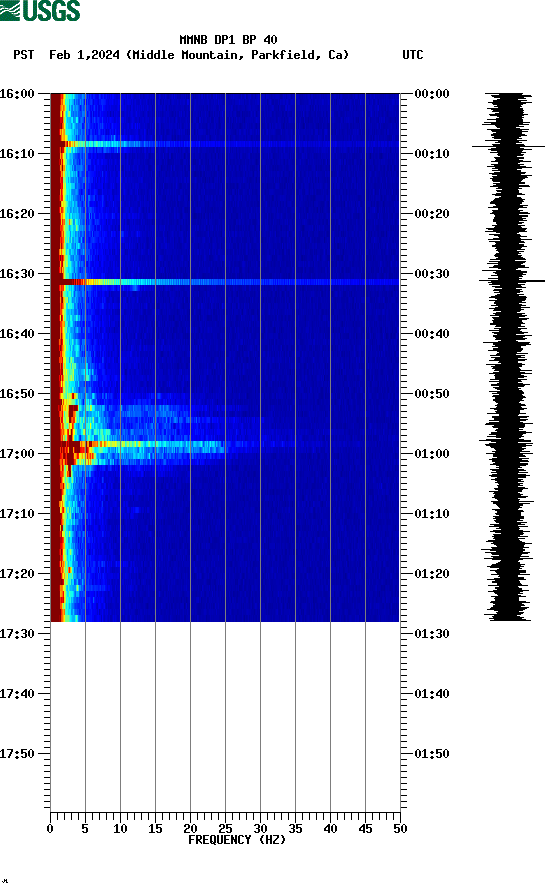This screenshot has height=892, width=552.
Task: Click the 16:50 PST time label
Action: pyautogui.click(x=17, y=394)
